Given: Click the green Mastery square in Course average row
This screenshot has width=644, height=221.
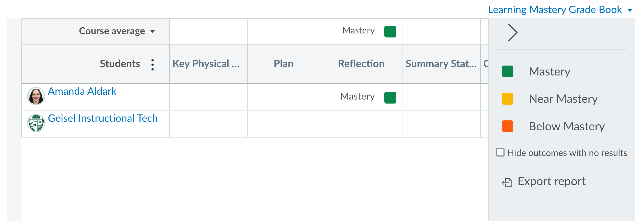Looking at the screenshot, I should 390,31.
